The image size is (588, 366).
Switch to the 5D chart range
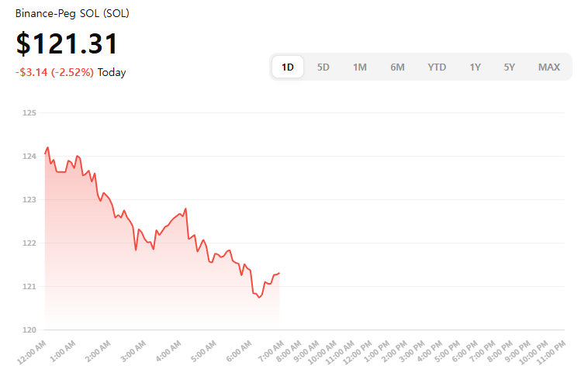click(x=323, y=67)
